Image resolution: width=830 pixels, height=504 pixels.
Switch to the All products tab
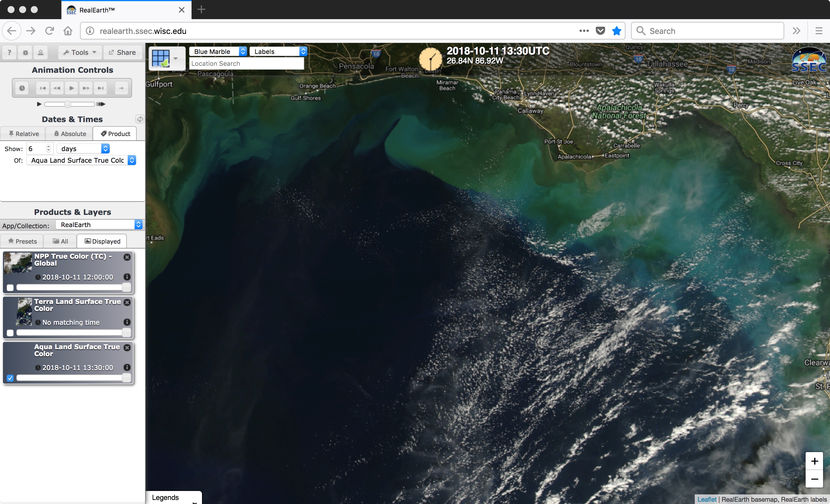60,241
